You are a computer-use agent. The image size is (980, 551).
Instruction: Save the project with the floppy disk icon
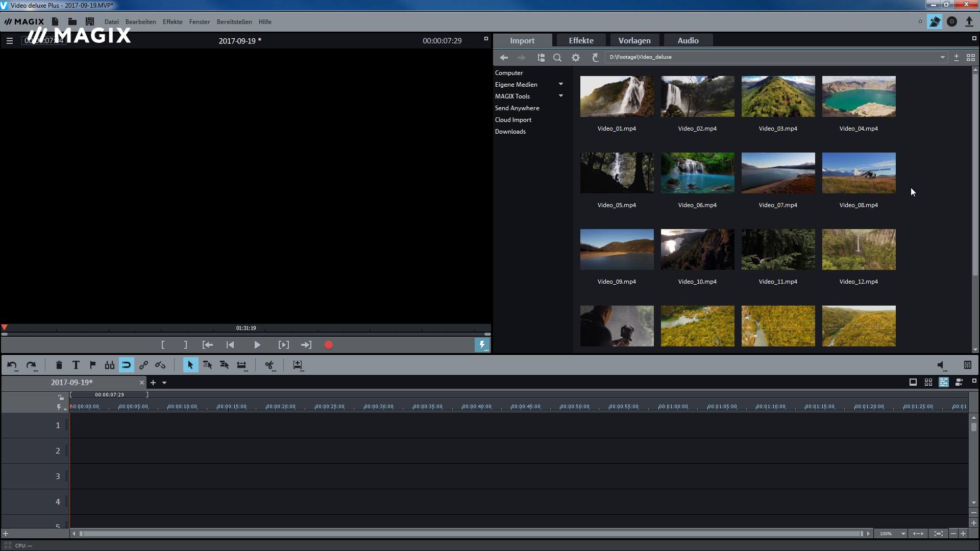[x=90, y=21]
